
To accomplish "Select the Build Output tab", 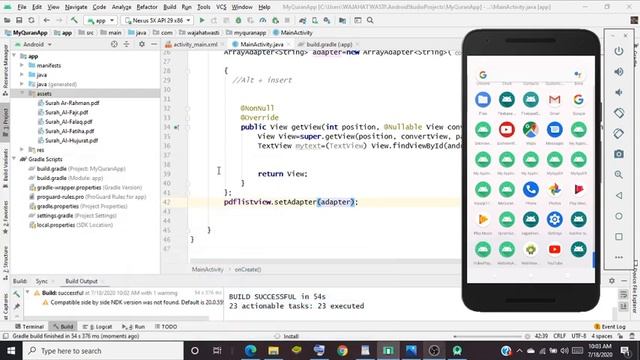I will 81,281.
